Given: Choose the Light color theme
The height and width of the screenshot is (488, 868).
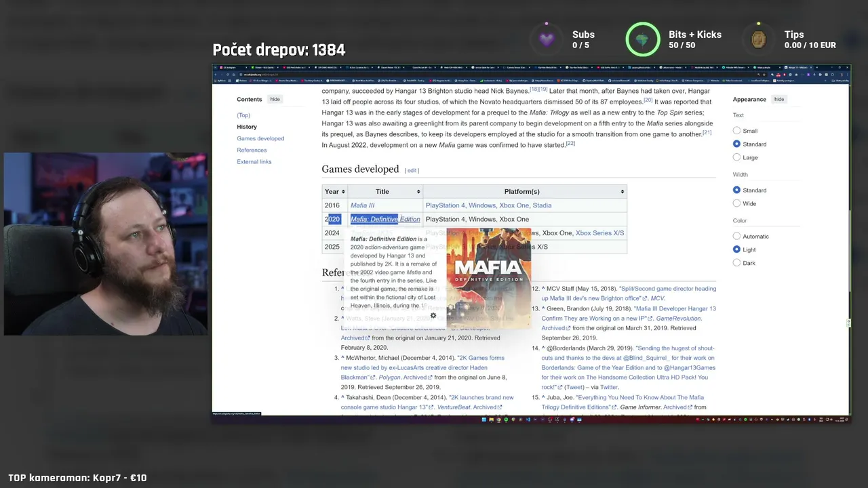Looking at the screenshot, I should (736, 249).
